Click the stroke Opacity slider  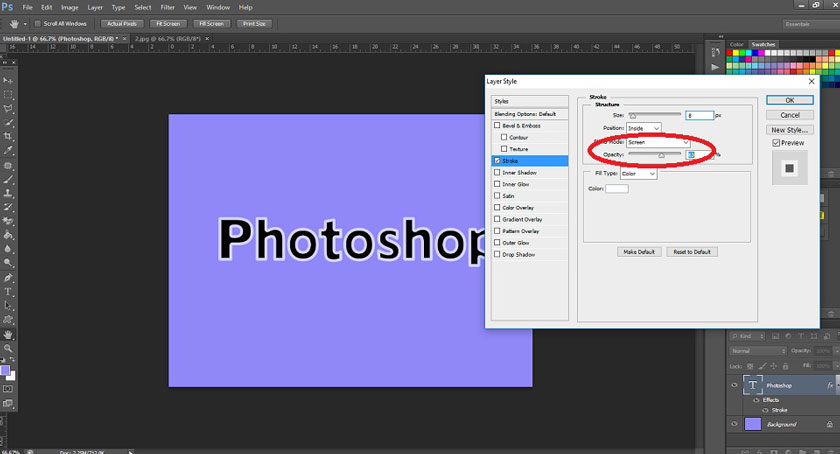[x=655, y=154]
